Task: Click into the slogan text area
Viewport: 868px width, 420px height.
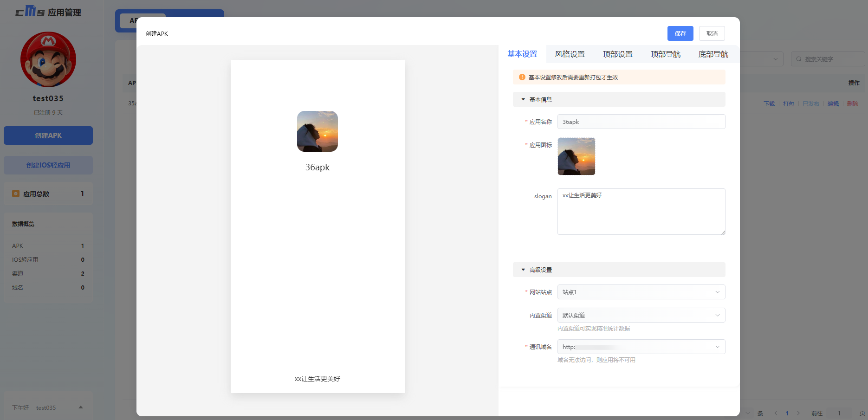Action: click(x=641, y=212)
